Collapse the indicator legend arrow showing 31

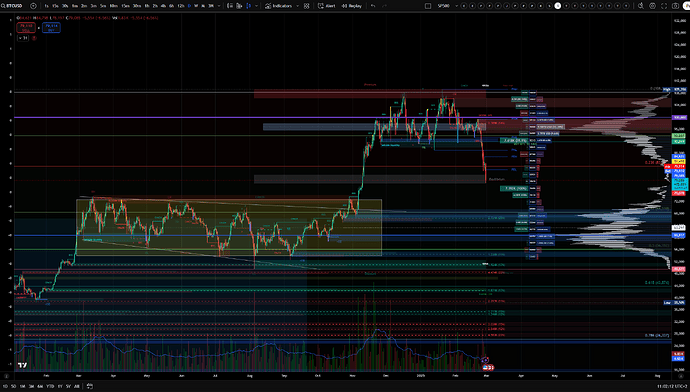click(x=23, y=38)
